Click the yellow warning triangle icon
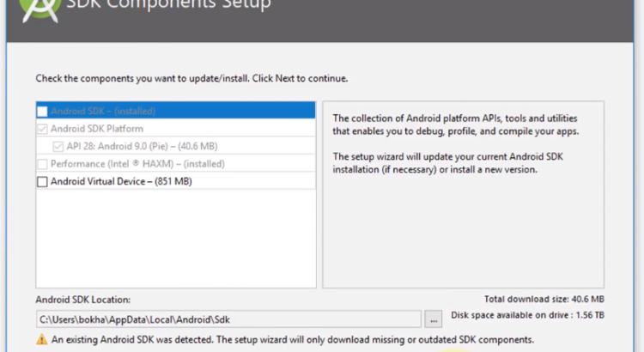 click(x=41, y=340)
